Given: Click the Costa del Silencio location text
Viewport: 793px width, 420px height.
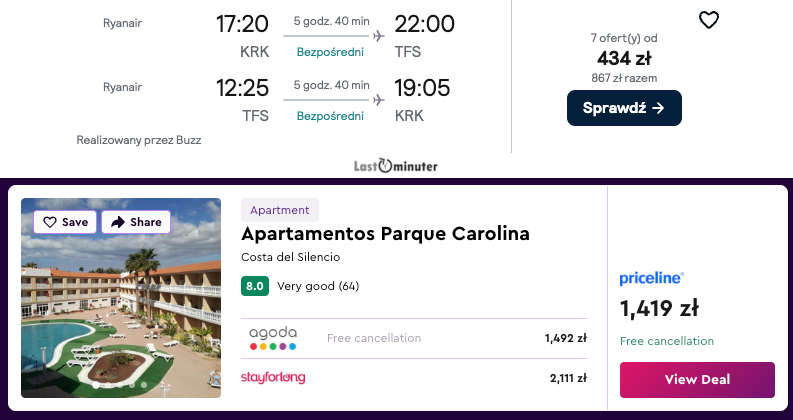Looking at the screenshot, I should point(290,257).
